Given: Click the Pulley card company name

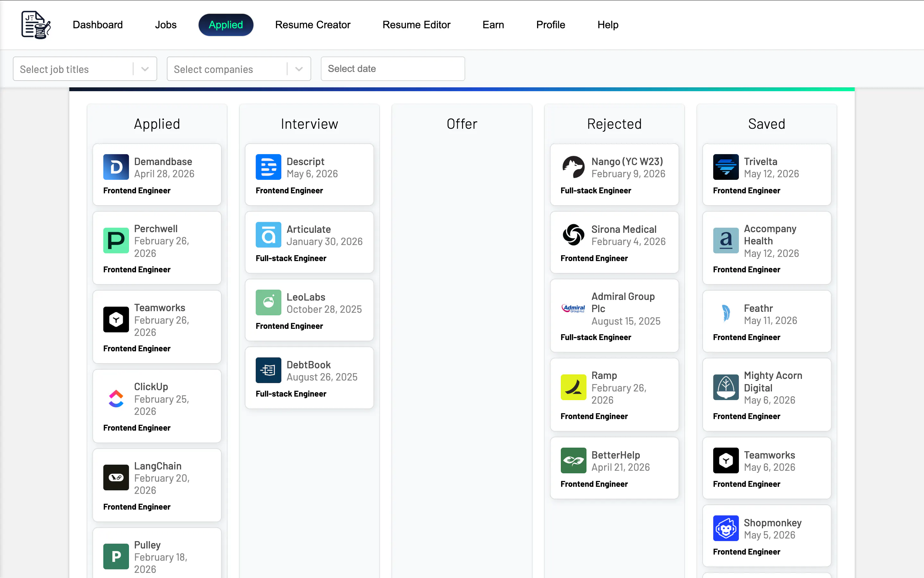Looking at the screenshot, I should pos(147,545).
